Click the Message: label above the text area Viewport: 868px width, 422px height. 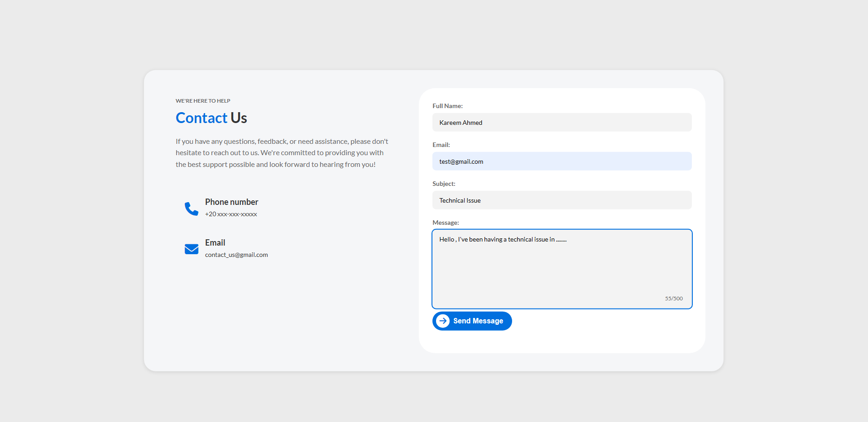pyautogui.click(x=446, y=222)
